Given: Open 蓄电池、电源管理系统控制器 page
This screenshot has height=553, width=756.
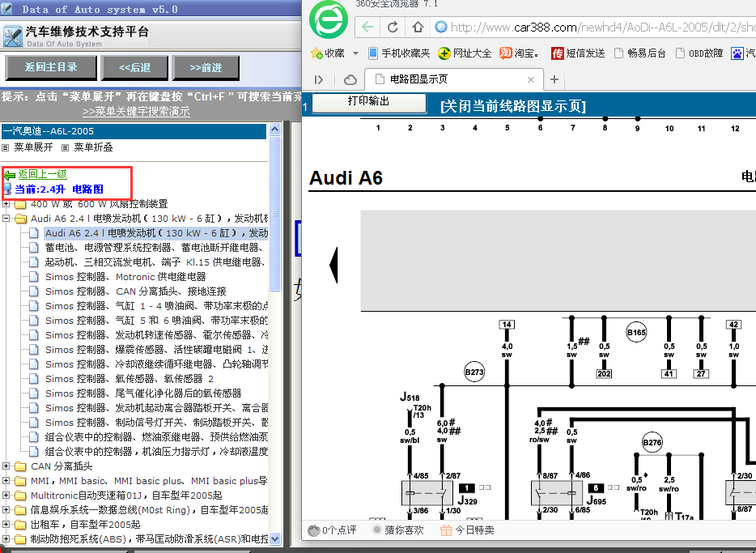Looking at the screenshot, I should (x=153, y=248).
